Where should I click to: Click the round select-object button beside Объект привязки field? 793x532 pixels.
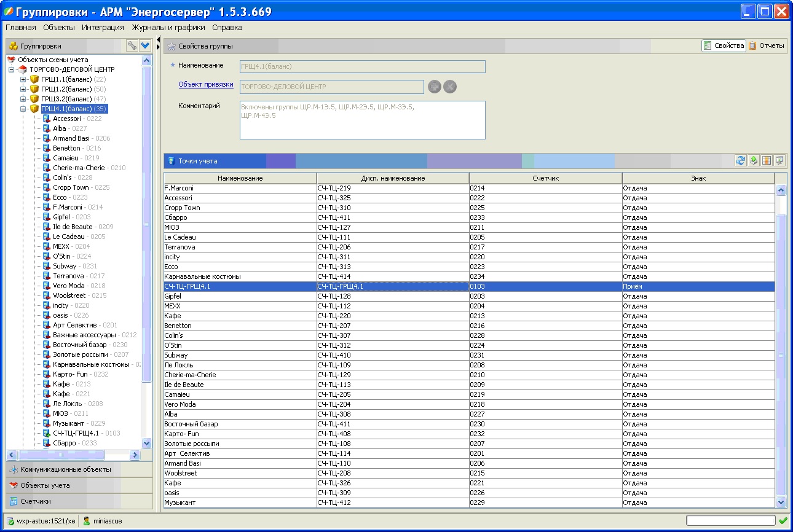click(x=435, y=87)
